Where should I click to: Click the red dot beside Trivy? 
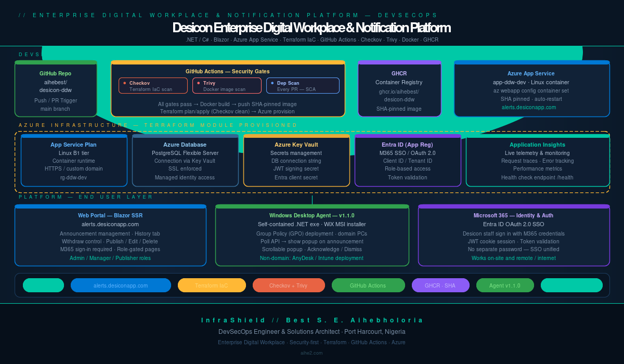pos(199,83)
